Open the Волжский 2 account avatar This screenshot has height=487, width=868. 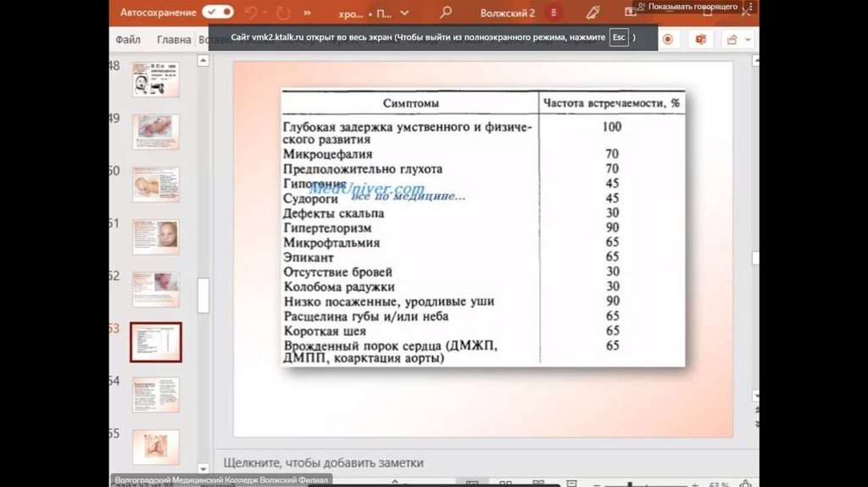pos(554,13)
